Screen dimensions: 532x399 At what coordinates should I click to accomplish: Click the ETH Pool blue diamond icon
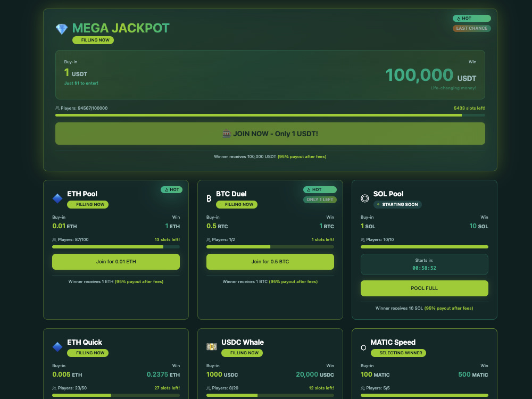click(x=57, y=198)
